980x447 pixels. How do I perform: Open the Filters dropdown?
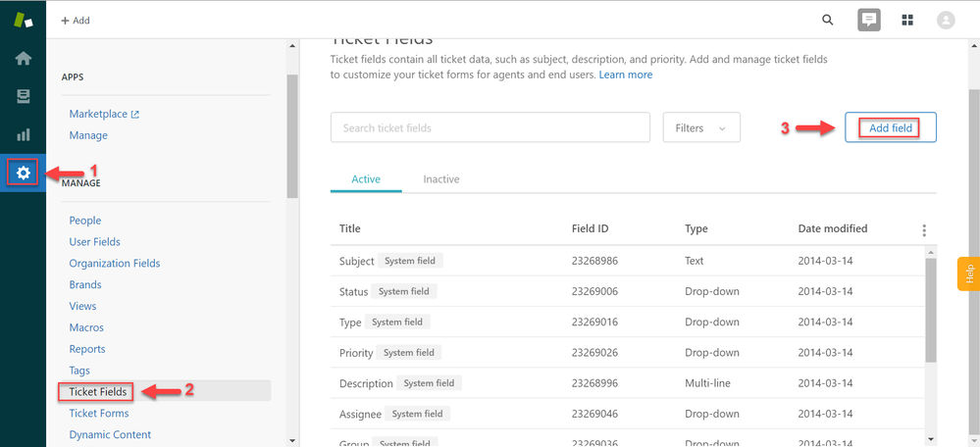click(x=701, y=128)
